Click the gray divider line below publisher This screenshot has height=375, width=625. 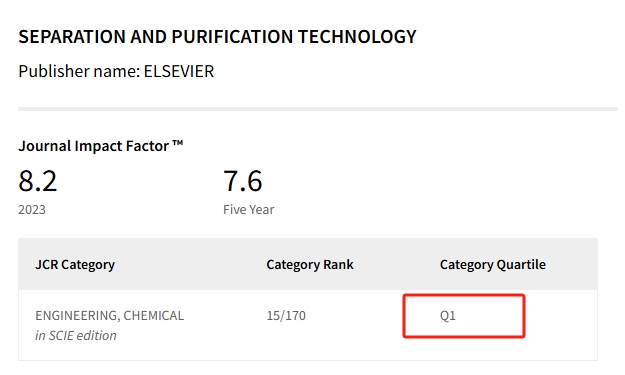click(x=318, y=109)
